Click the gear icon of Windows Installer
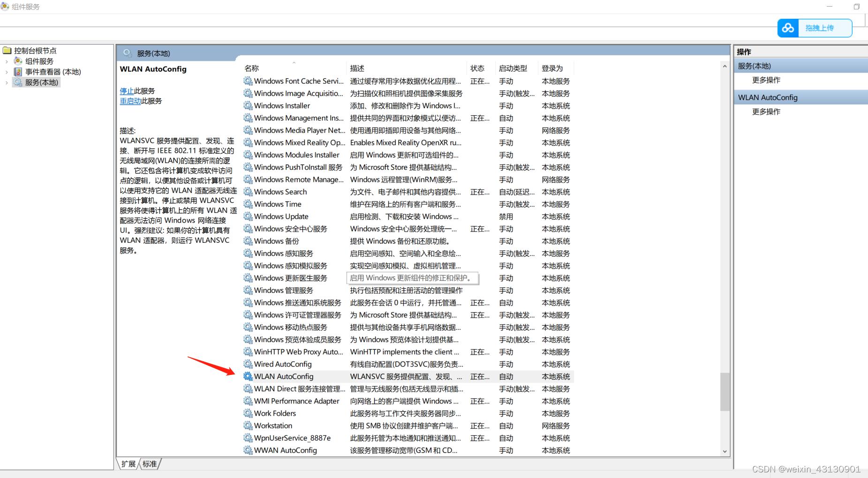Image resolution: width=868 pixels, height=478 pixels. [248, 105]
